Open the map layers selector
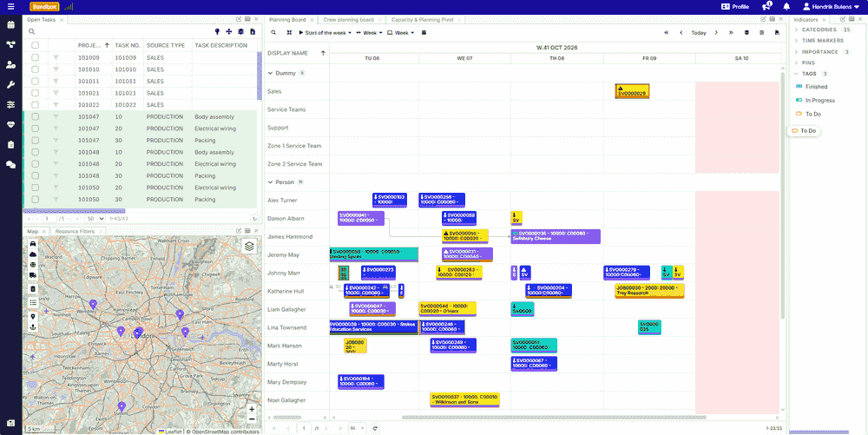Viewport: 868px width, 435px height. tap(250, 247)
